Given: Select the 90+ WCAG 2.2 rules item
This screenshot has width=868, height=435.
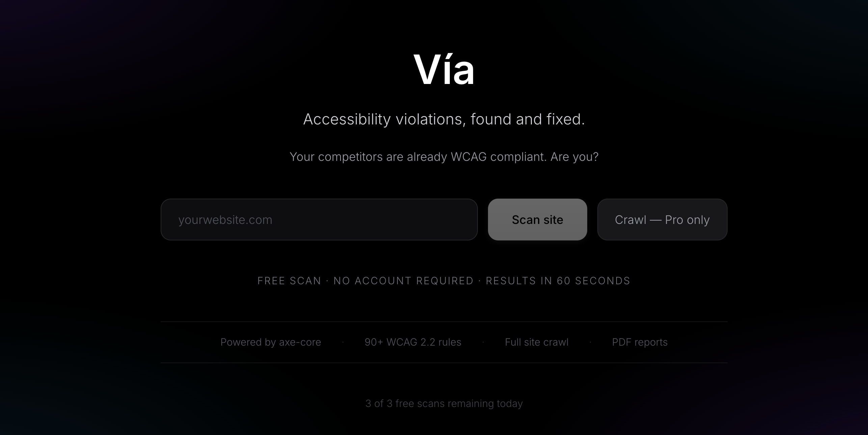Looking at the screenshot, I should coord(413,342).
